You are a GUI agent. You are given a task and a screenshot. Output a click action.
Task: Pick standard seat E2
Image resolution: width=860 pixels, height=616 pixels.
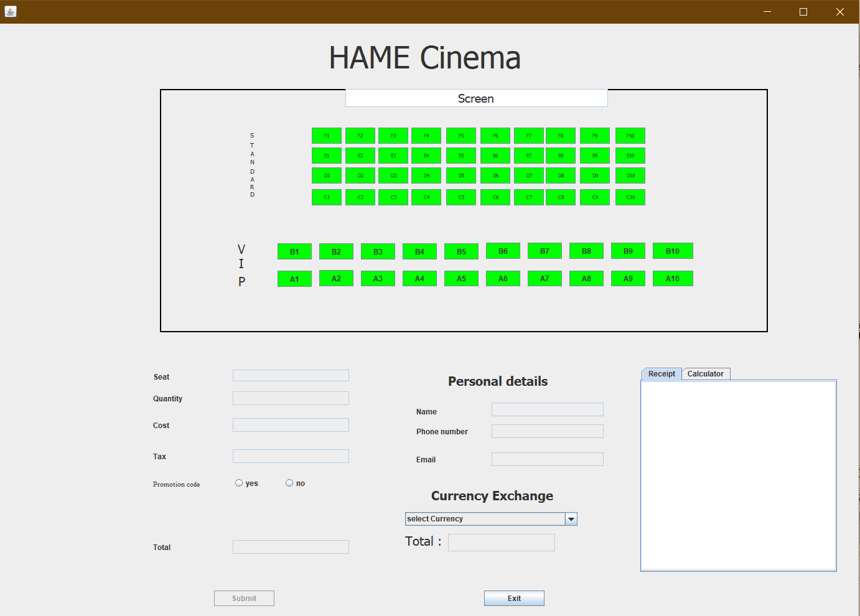(360, 156)
